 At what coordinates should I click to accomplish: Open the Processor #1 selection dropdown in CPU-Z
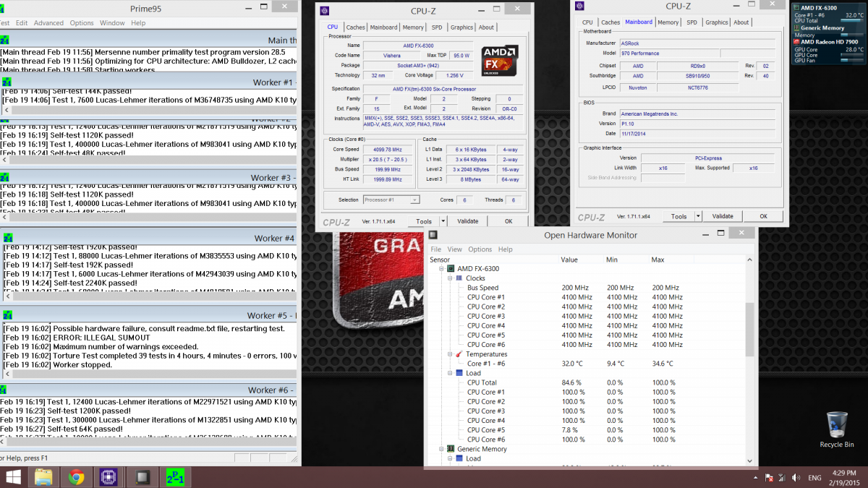click(391, 200)
